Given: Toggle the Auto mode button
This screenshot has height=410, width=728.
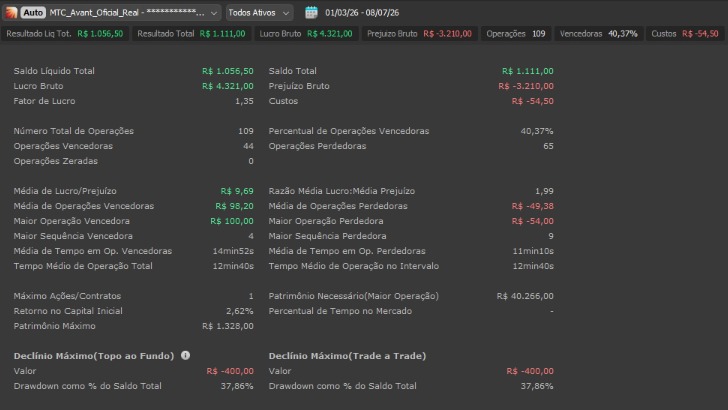Looking at the screenshot, I should pyautogui.click(x=33, y=13).
